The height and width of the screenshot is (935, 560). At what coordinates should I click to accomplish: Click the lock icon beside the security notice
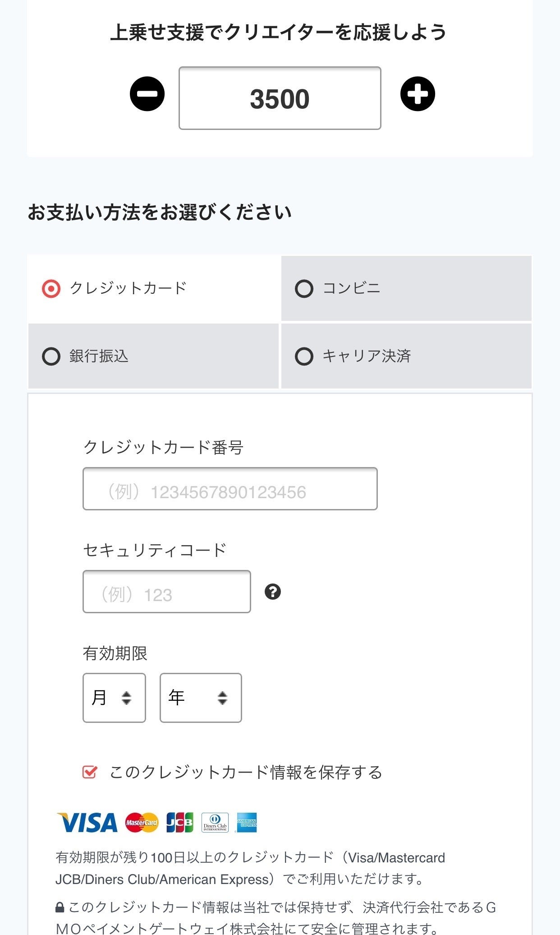pyautogui.click(x=60, y=907)
